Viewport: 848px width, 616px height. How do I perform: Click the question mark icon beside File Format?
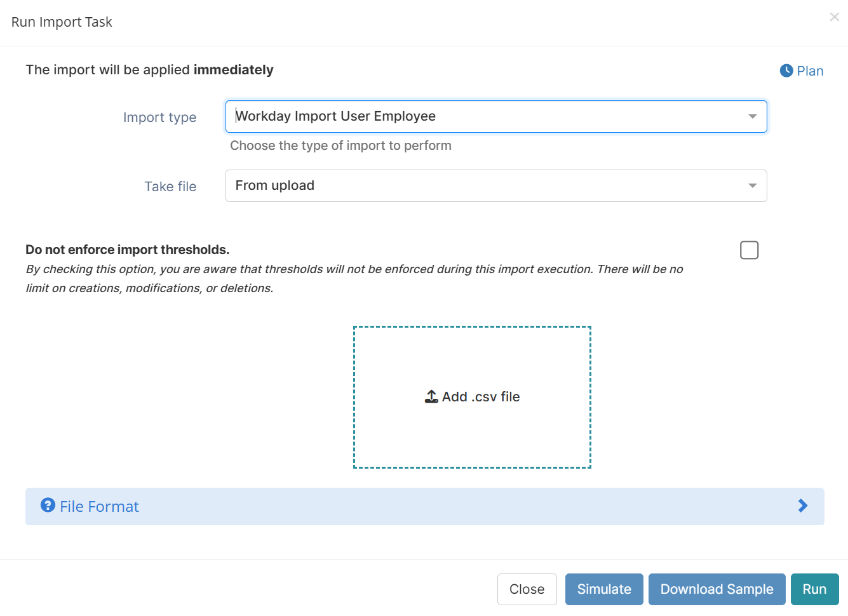(x=48, y=506)
